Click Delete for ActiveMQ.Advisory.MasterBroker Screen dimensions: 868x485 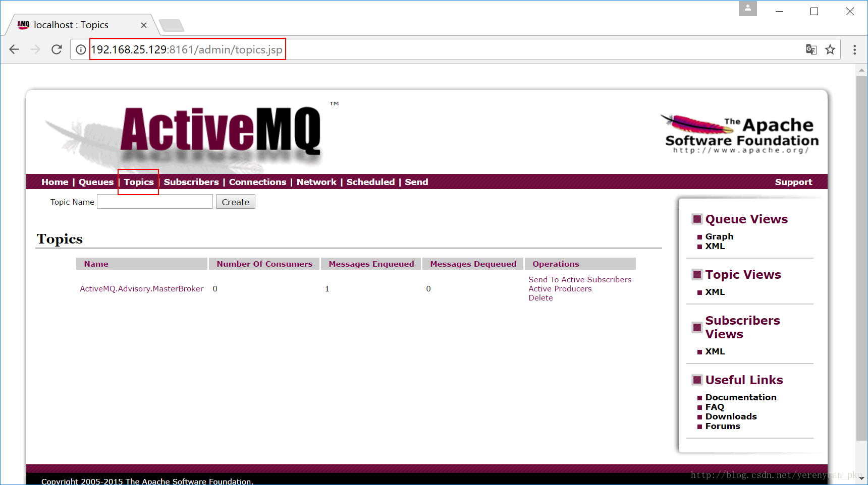(540, 298)
